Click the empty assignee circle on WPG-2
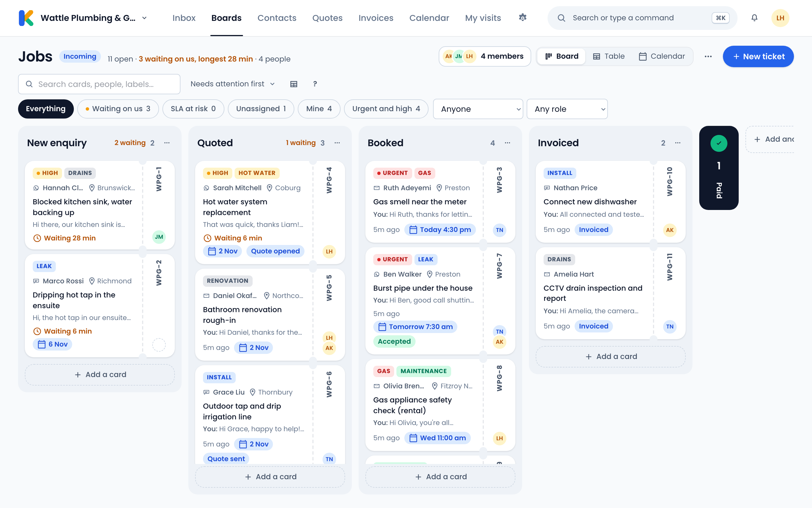 (x=159, y=345)
